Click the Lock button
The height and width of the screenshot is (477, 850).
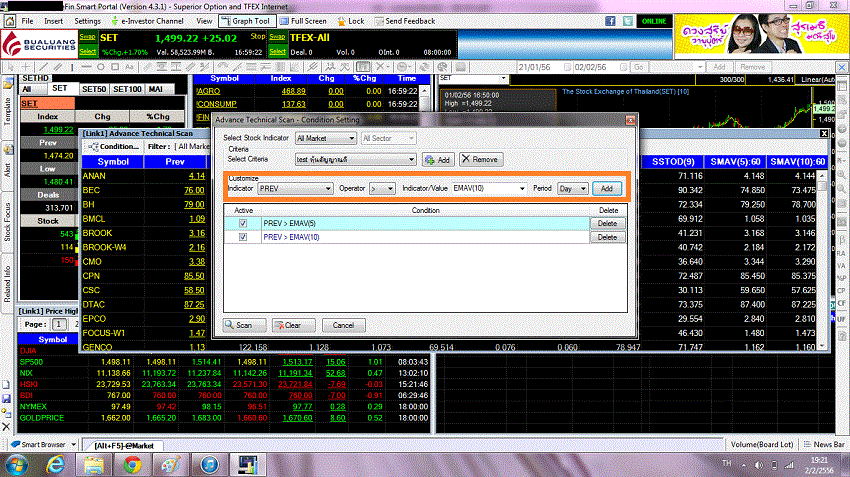click(x=351, y=21)
